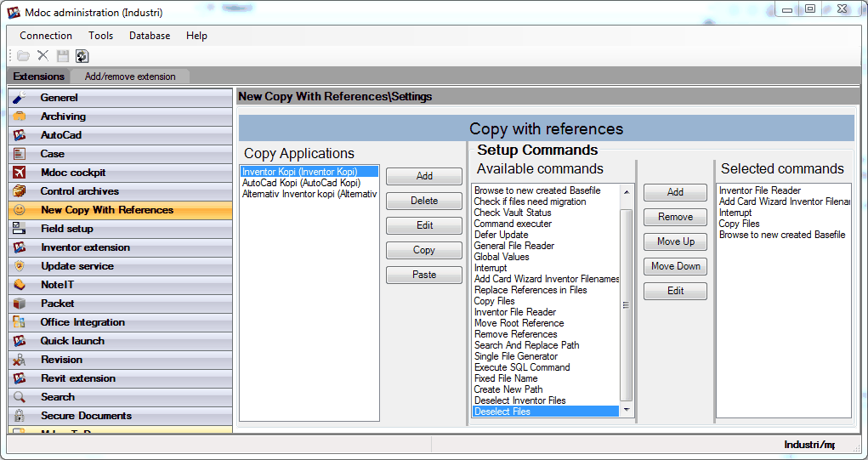Click the Office Integration icon
868x460 pixels.
click(x=20, y=322)
